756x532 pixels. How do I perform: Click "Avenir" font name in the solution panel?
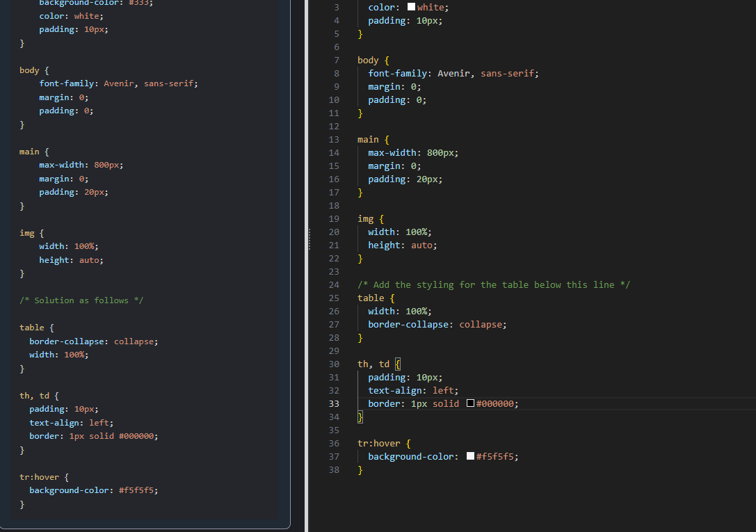(x=119, y=83)
